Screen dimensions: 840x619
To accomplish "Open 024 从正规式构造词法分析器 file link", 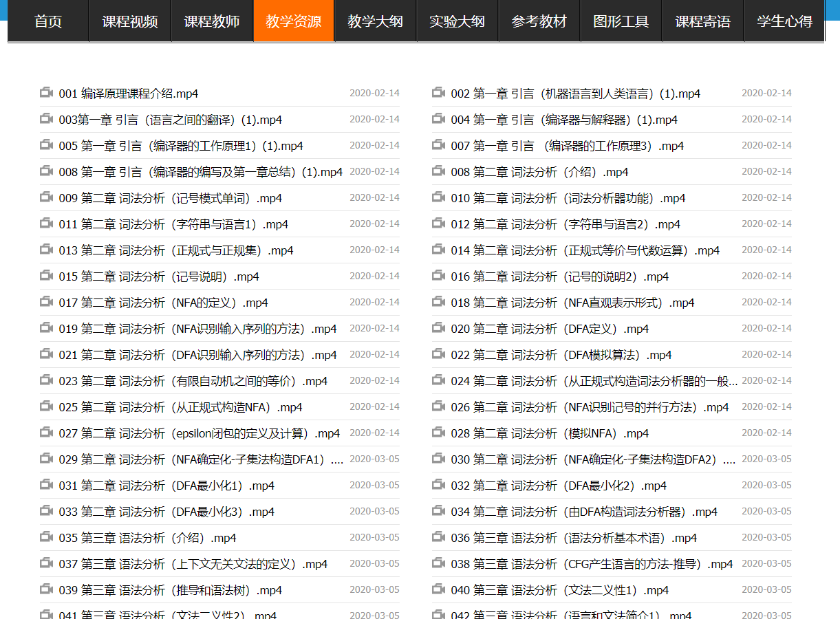I will point(594,381).
